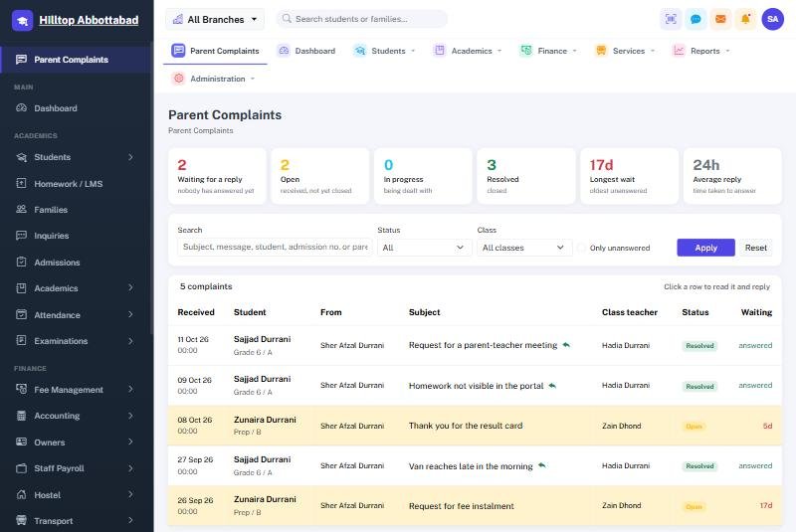
Task: Click the Examinations icon in sidebar
Action: pyautogui.click(x=21, y=341)
